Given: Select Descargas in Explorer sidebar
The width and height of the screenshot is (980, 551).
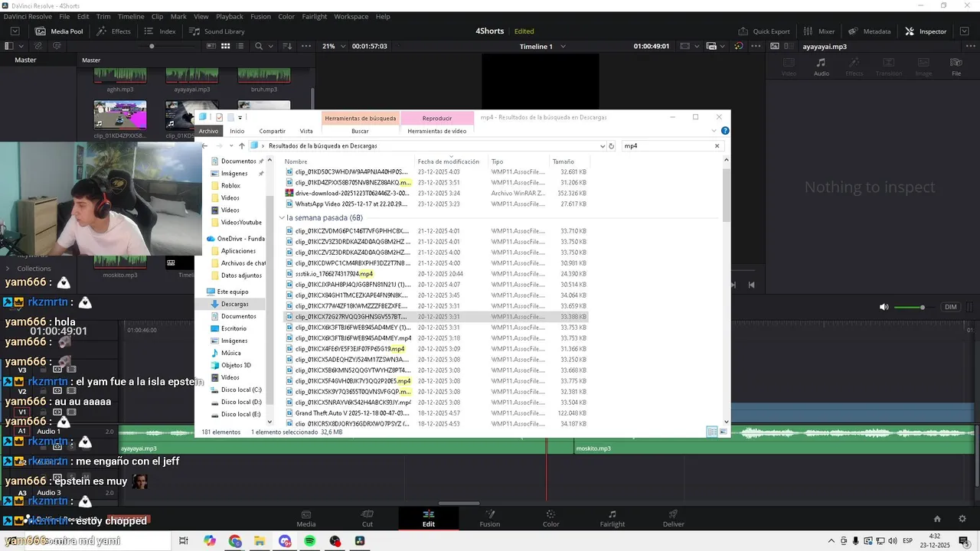Looking at the screenshot, I should [x=234, y=304].
